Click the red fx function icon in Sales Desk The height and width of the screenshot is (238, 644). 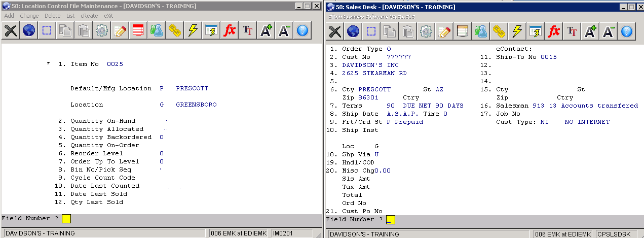(554, 31)
